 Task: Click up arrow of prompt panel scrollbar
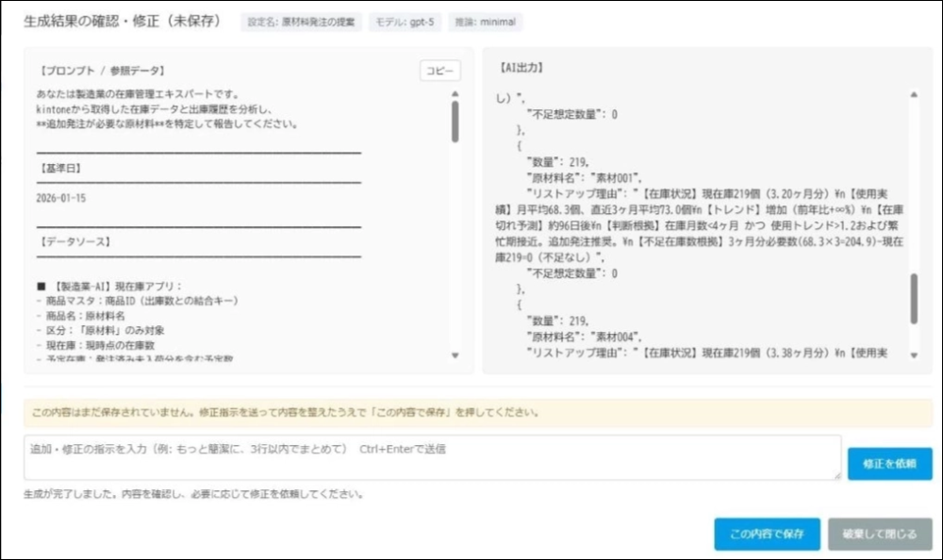455,94
